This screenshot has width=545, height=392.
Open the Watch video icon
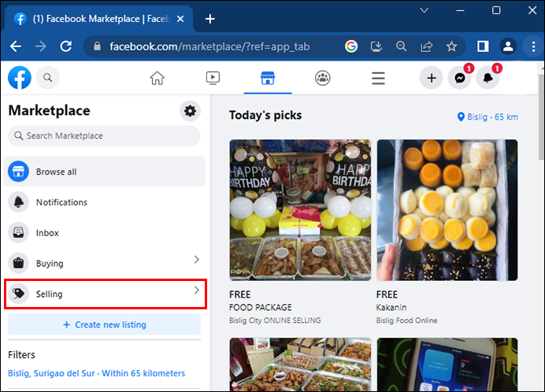click(213, 78)
